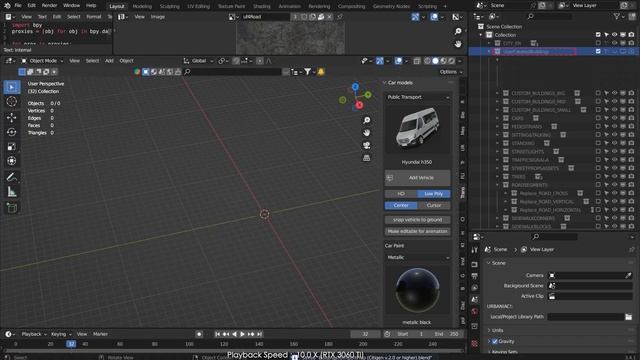The height and width of the screenshot is (360, 640).
Task: Switch perspective/orthographic grid icon in viewport
Action: tap(367, 158)
